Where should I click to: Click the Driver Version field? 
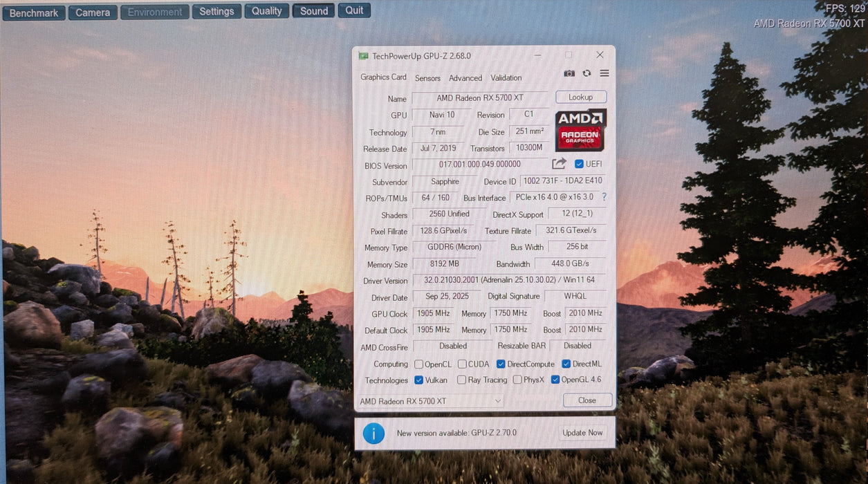(x=508, y=280)
